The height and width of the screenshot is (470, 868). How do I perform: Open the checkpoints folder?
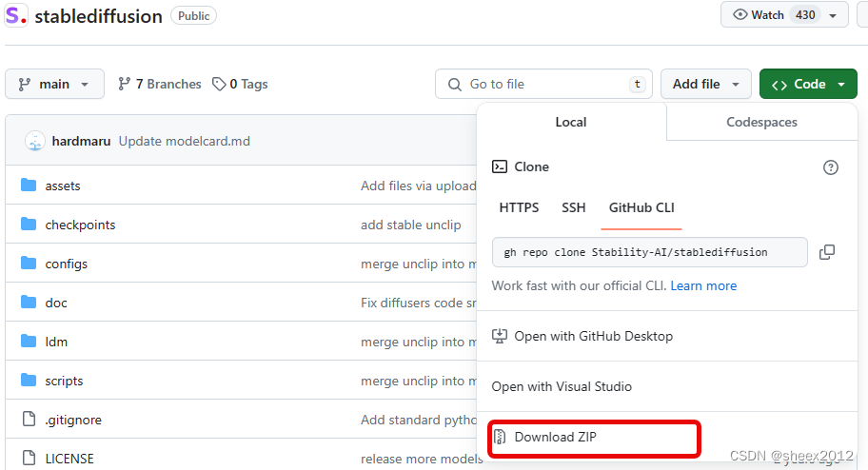[80, 225]
